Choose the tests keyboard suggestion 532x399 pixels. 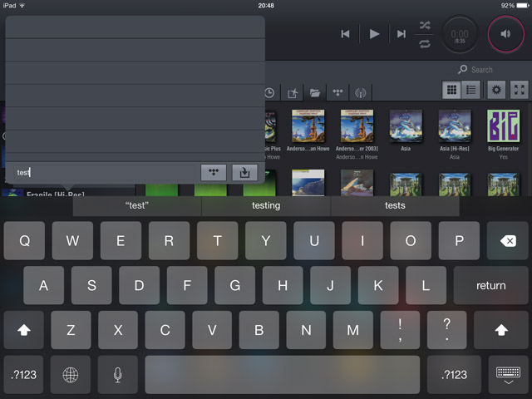click(395, 205)
